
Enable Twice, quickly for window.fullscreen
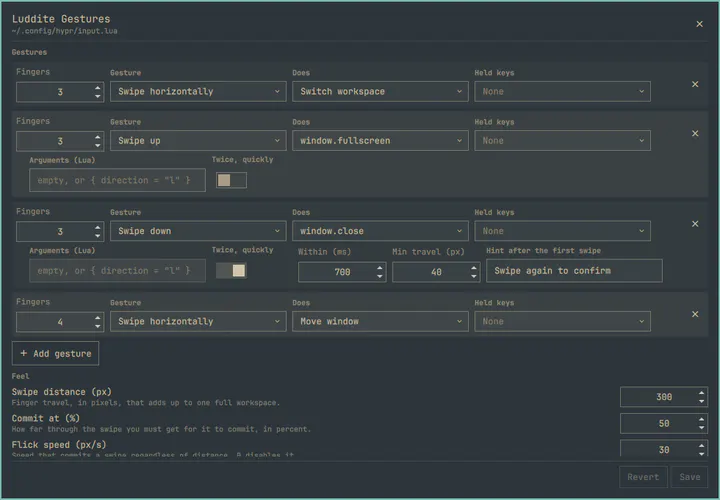tap(231, 180)
